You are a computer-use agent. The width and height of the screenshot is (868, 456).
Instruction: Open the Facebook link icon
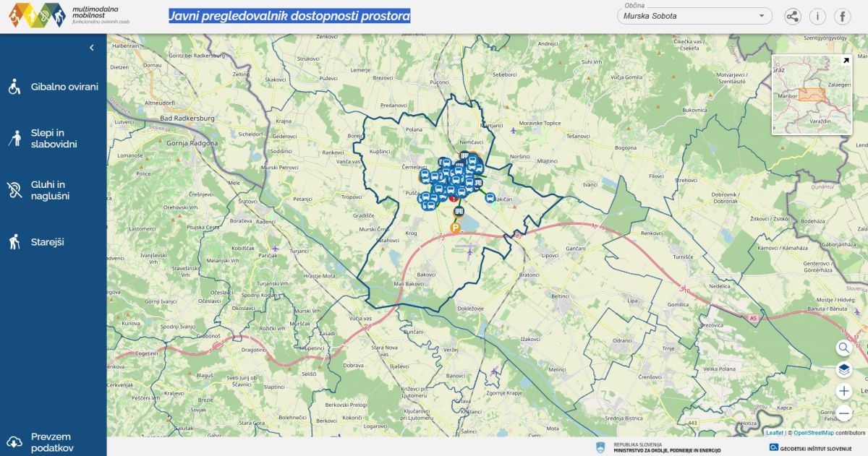coord(842,17)
